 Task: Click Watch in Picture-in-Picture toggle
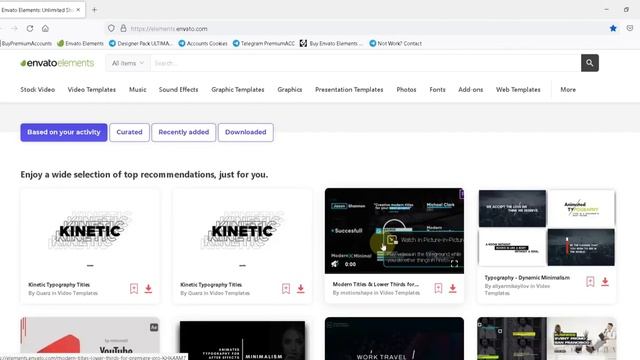coord(424,240)
